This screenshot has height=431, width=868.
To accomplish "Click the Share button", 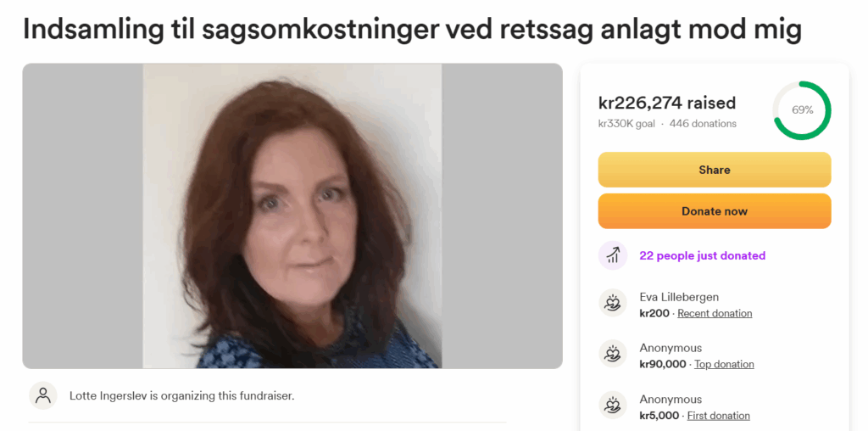I will coord(714,170).
